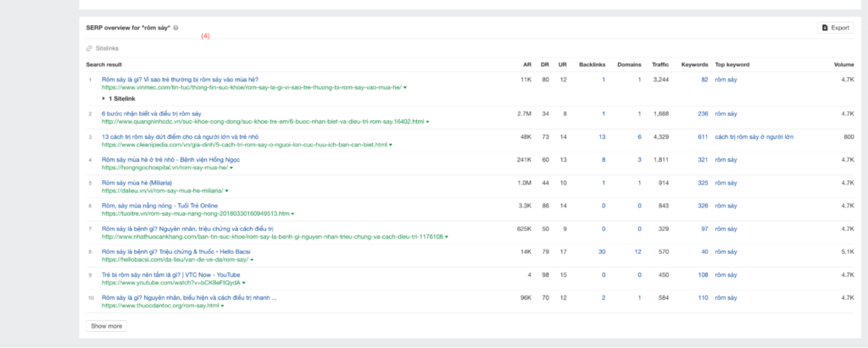Viewport: 868px width, 348px height.
Task: Click the Keywords column header
Action: click(695, 64)
